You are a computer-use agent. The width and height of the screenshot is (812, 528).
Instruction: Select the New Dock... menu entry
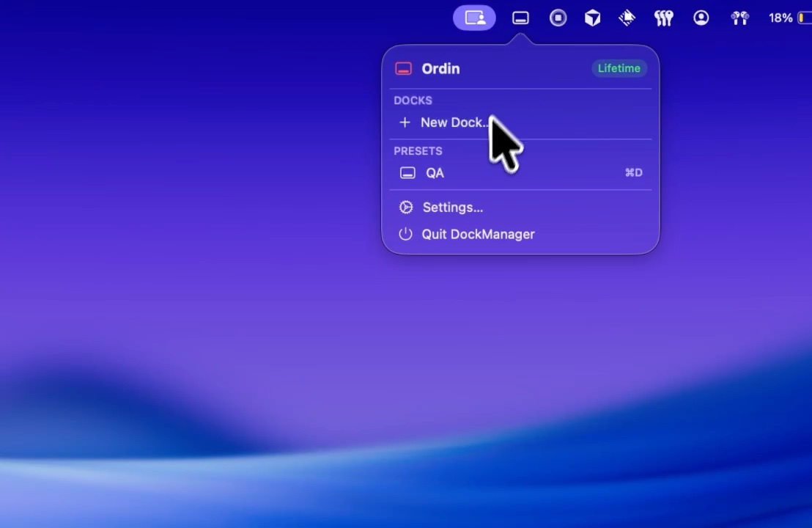point(520,122)
